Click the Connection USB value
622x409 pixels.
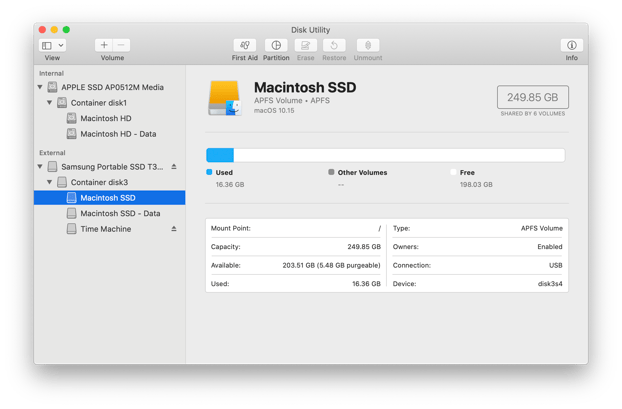(555, 265)
